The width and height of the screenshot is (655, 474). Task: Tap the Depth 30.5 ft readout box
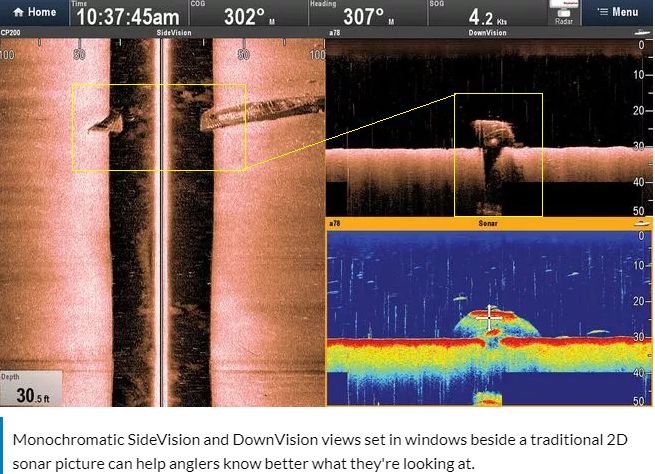pyautogui.click(x=31, y=388)
